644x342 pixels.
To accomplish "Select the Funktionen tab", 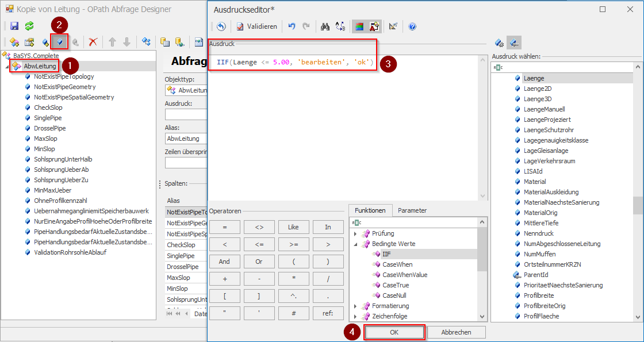I will tap(370, 210).
